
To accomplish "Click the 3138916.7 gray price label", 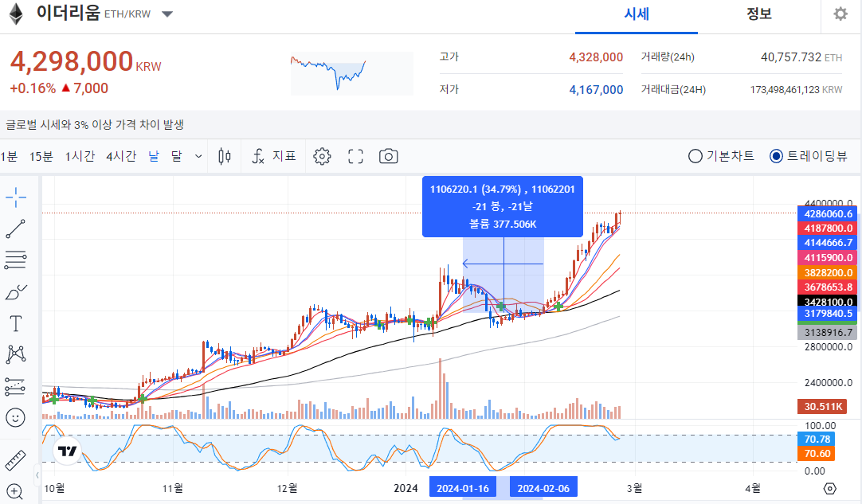I will pos(828,333).
